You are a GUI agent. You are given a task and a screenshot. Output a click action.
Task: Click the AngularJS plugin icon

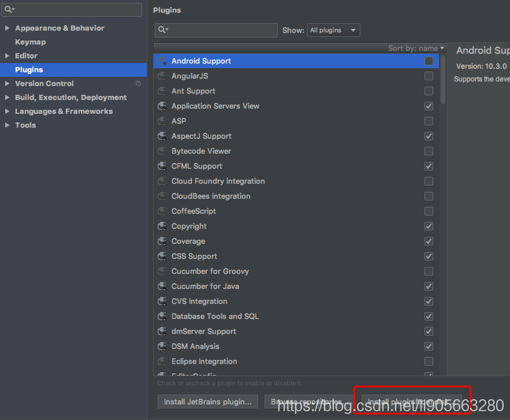click(162, 76)
